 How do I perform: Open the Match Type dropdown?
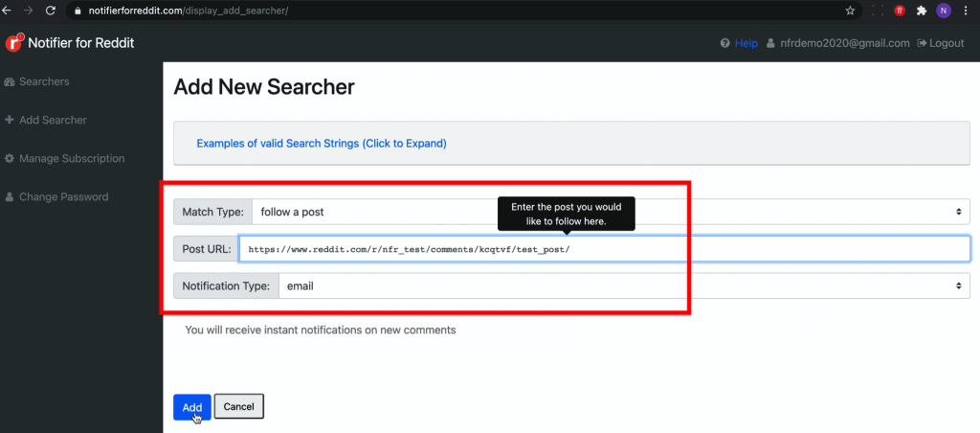611,212
